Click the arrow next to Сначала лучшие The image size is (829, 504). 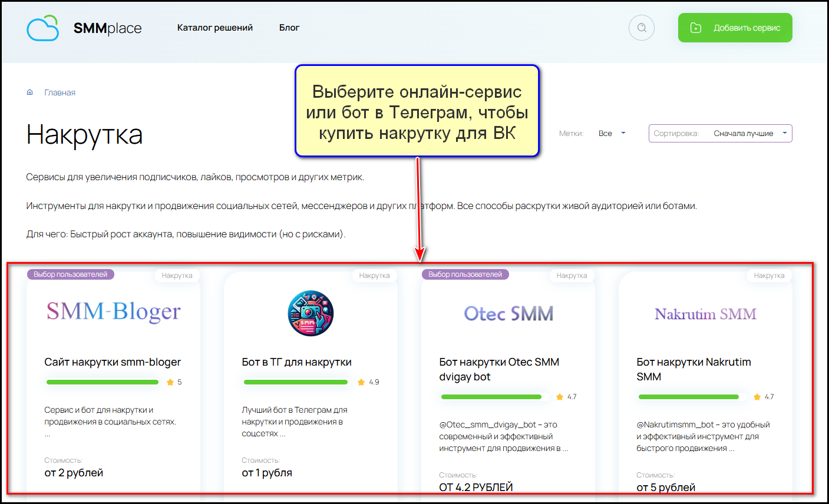click(x=784, y=133)
